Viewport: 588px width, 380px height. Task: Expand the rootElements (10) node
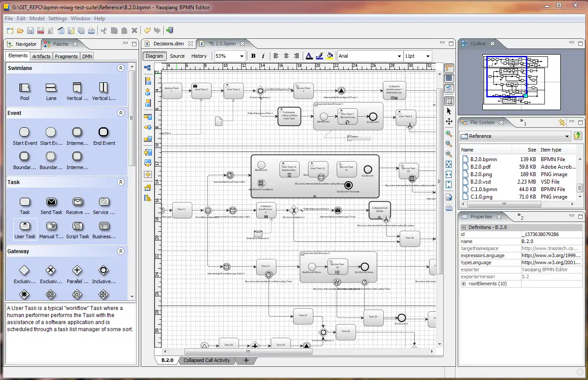pos(463,284)
